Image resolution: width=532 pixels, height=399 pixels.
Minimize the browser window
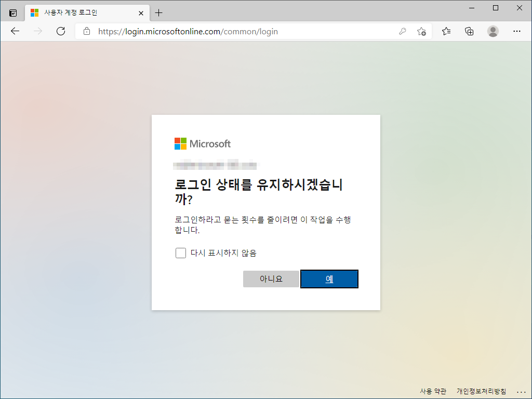472,8
